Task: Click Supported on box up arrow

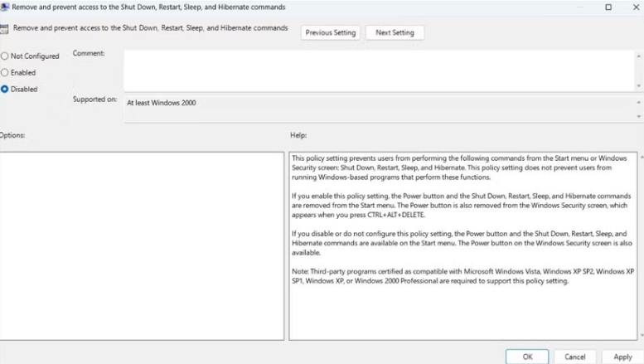Action: click(638, 101)
